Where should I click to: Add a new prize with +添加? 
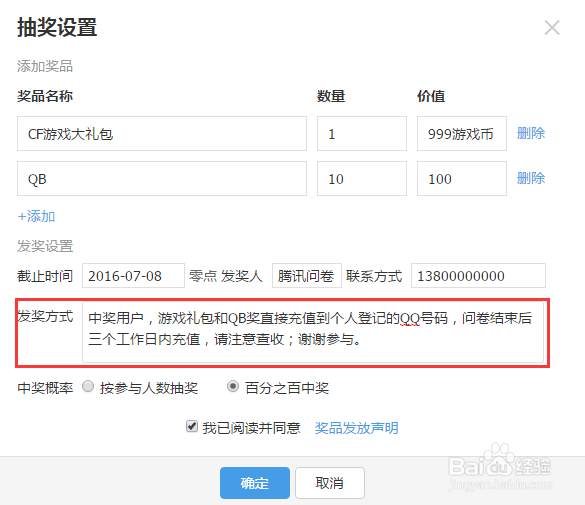(37, 216)
